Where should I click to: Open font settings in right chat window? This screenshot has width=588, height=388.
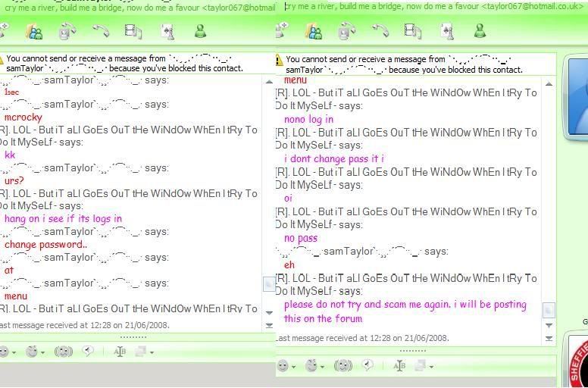pyautogui.click(x=399, y=365)
